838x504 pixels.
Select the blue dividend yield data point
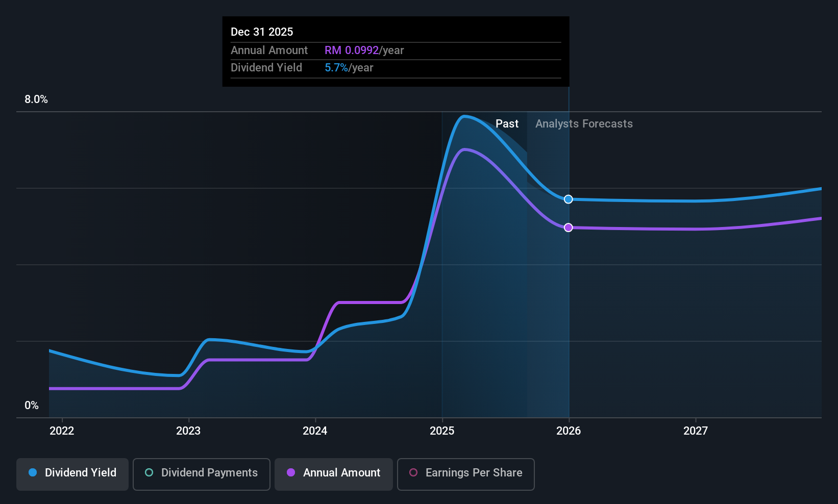pos(569,199)
